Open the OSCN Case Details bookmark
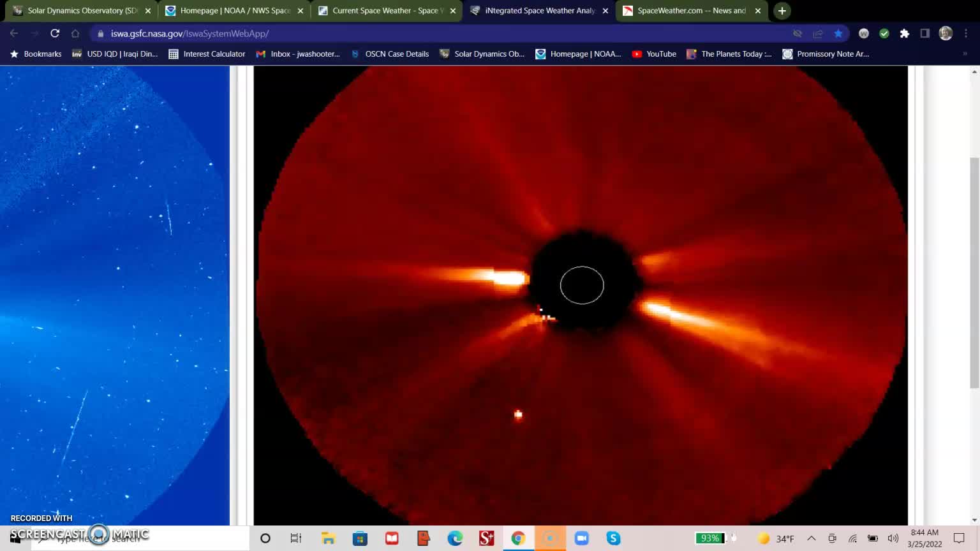980x551 pixels. 390,54
